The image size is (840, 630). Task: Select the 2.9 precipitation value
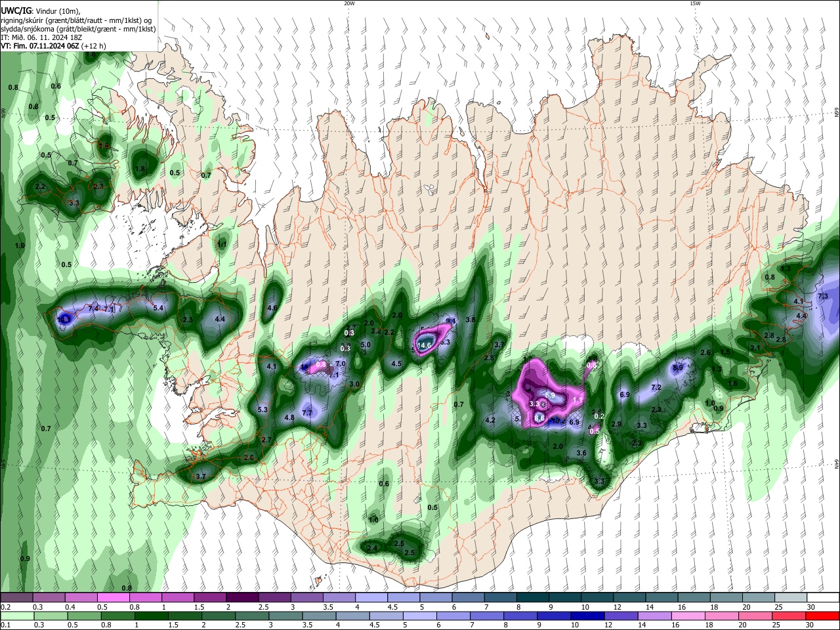coord(616,424)
